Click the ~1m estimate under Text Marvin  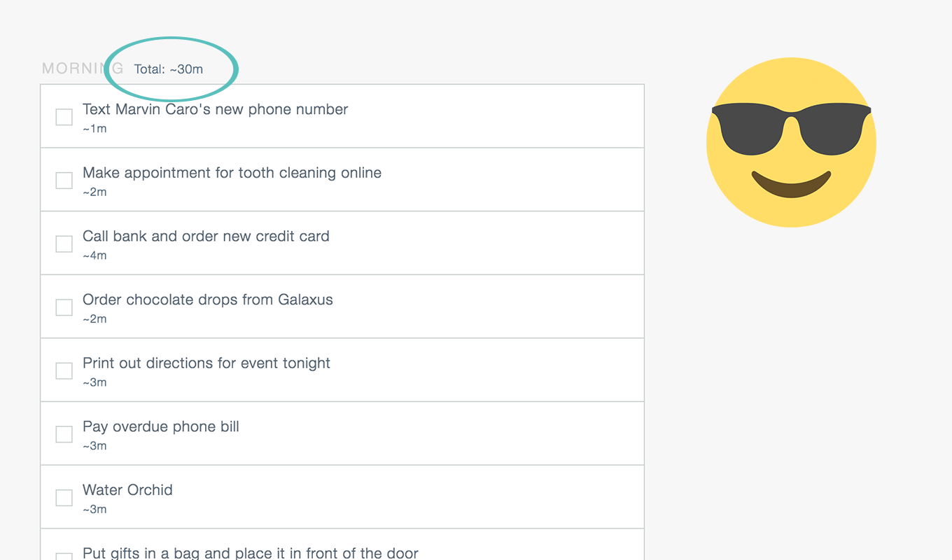94,129
